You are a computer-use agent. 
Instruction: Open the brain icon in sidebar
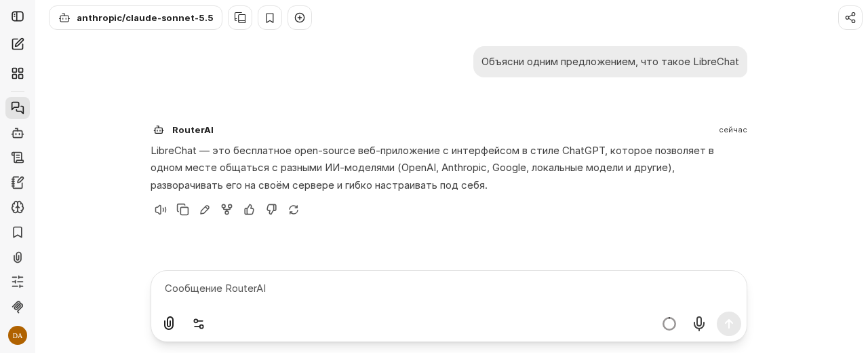click(x=18, y=207)
